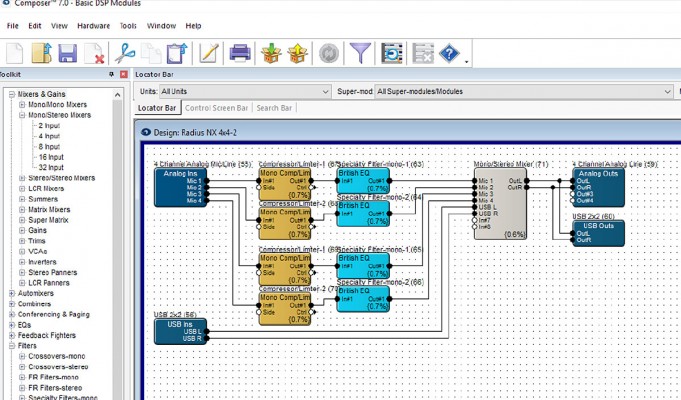Select the Specialty Filter-mono-2 (66) British EQ block
Image resolution: width=681 pixels, height=400 pixels.
click(363, 299)
